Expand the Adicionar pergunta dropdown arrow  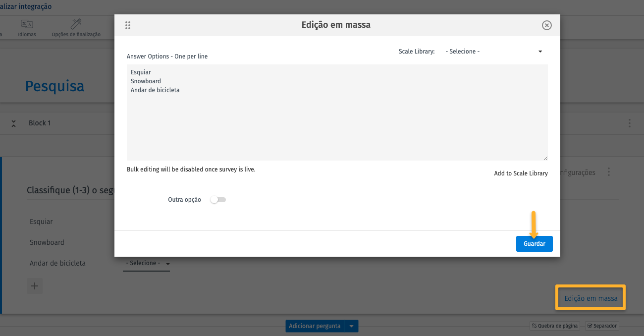[x=352, y=326]
